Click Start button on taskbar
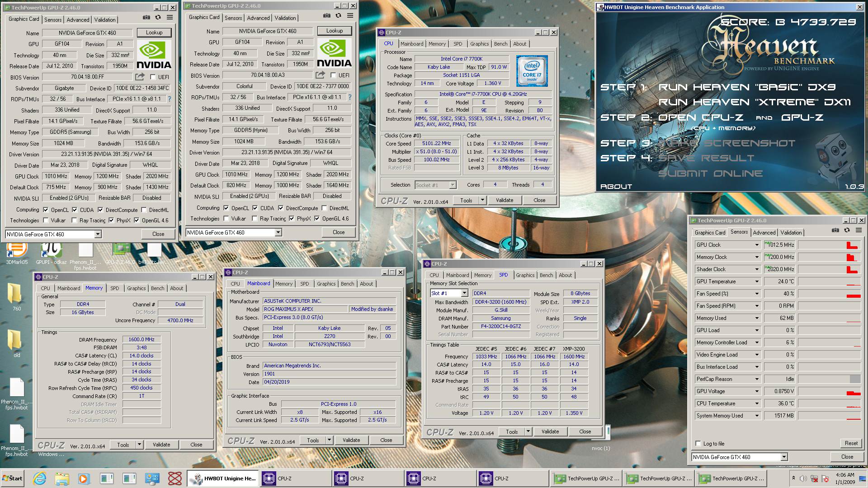This screenshot has width=868, height=488. 12,478
